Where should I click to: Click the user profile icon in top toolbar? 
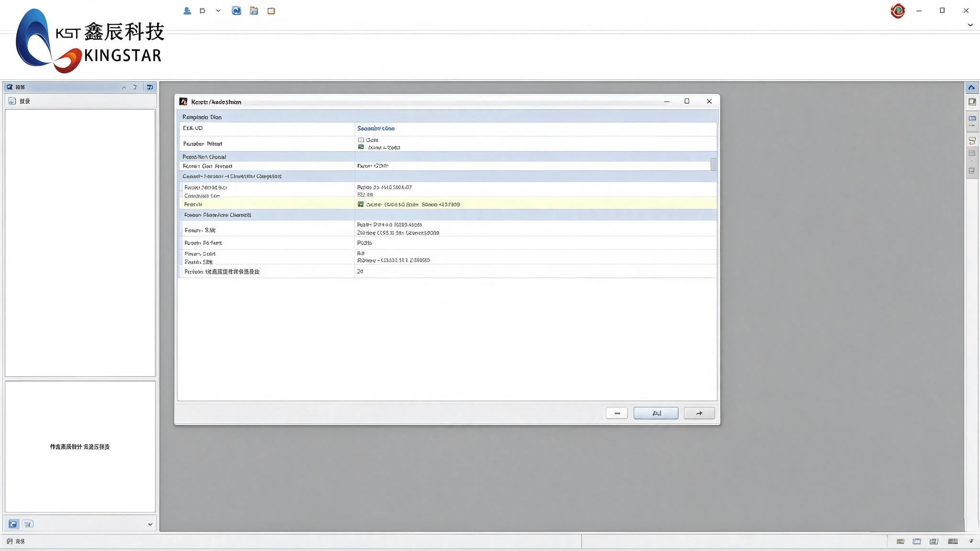point(187,11)
